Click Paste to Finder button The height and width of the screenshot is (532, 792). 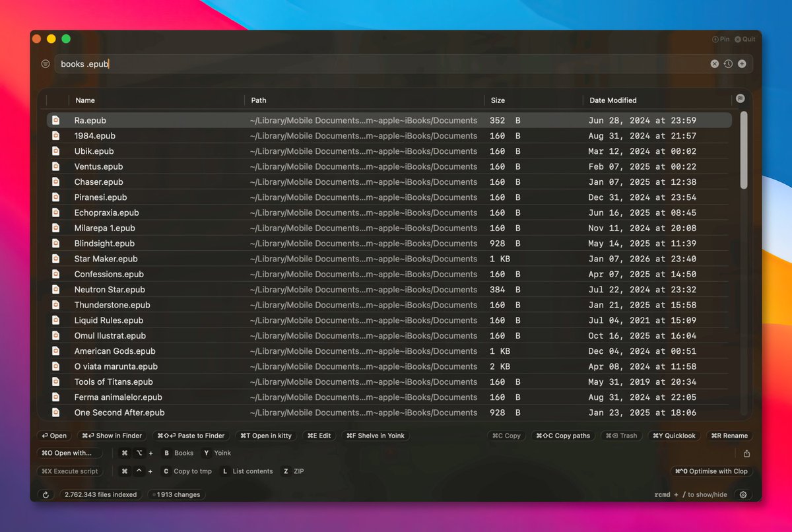191,436
